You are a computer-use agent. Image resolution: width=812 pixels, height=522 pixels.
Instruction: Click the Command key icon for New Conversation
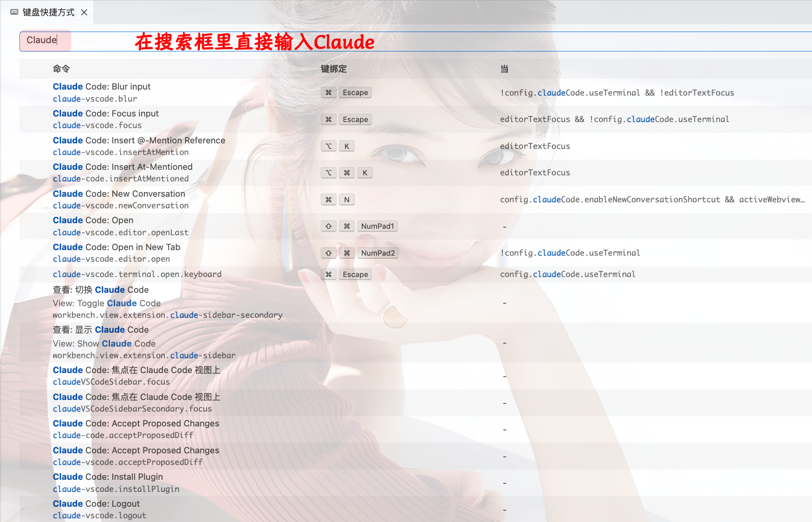tap(328, 200)
